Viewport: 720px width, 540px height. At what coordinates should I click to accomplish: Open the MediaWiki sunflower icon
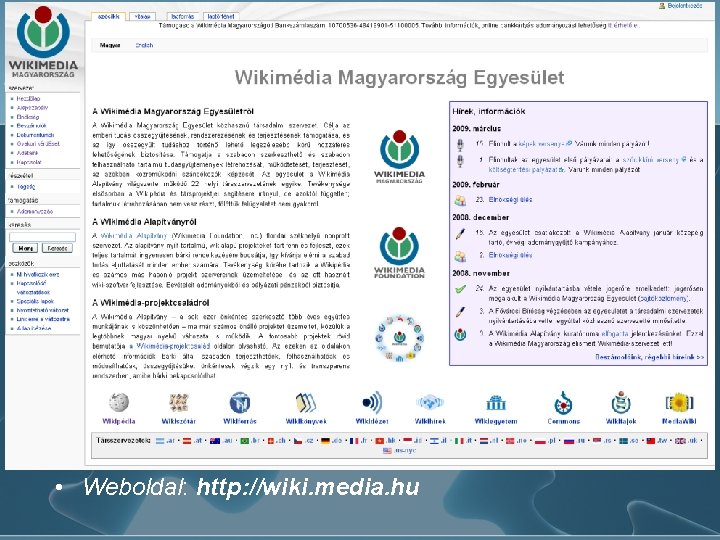click(679, 403)
